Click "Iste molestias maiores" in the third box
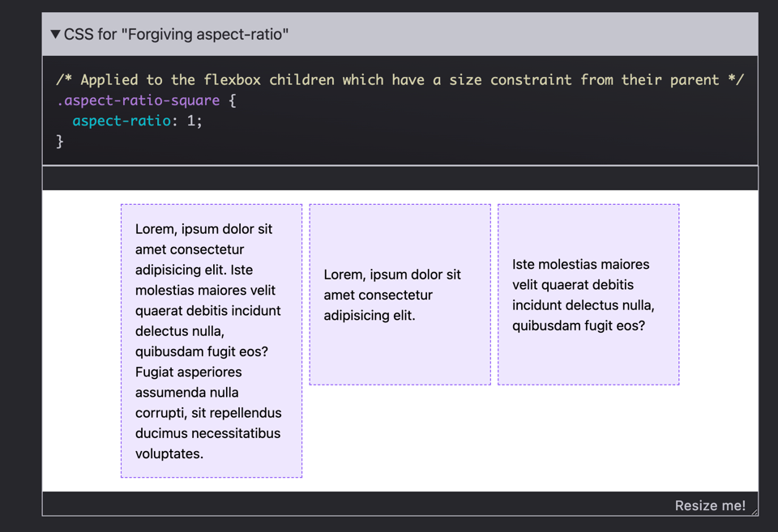The height and width of the screenshot is (532, 778). point(580,264)
